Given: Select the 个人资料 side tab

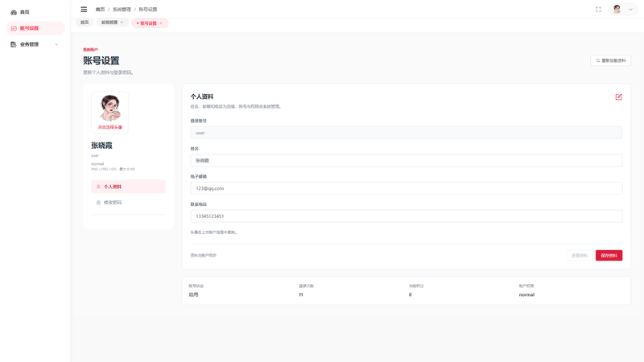Looking at the screenshot, I should point(128,187).
